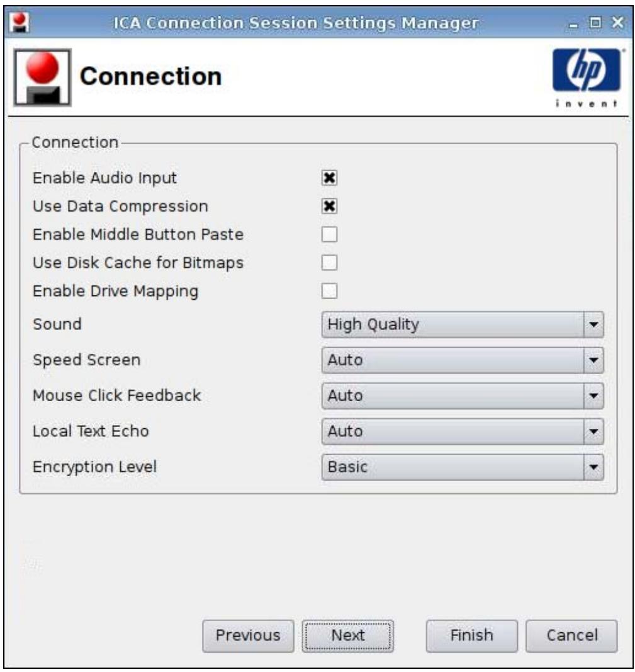The height and width of the screenshot is (672, 635).
Task: Uncheck Enable Audio Input checkbox
Action: coord(329,178)
